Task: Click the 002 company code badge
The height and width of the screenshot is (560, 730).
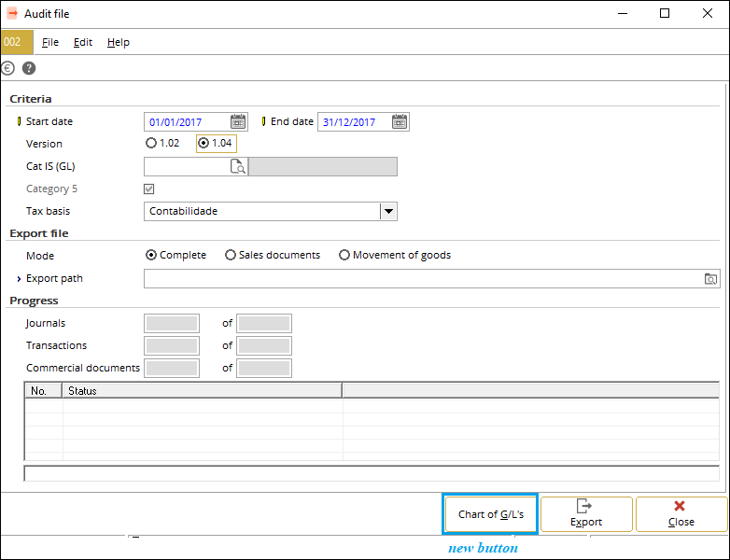Action: tap(17, 42)
